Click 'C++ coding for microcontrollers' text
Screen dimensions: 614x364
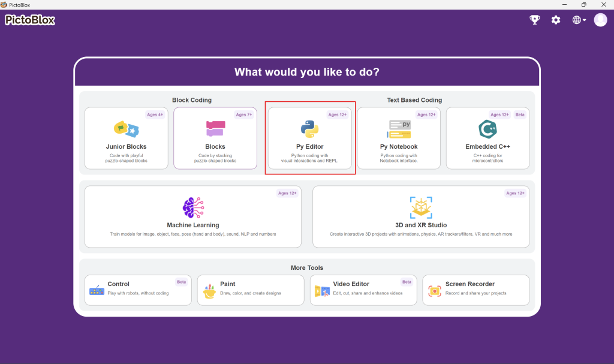487,158
